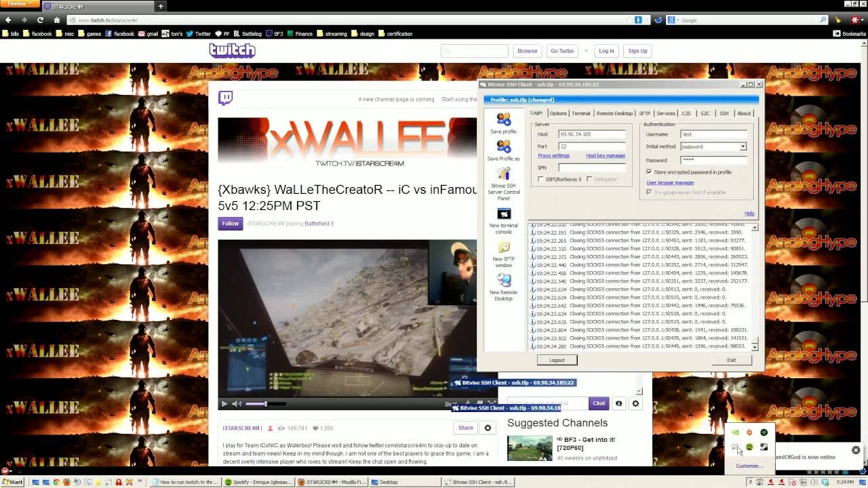The width and height of the screenshot is (868, 488).
Task: Open BF3 suggested channel thumbnail
Action: 530,448
